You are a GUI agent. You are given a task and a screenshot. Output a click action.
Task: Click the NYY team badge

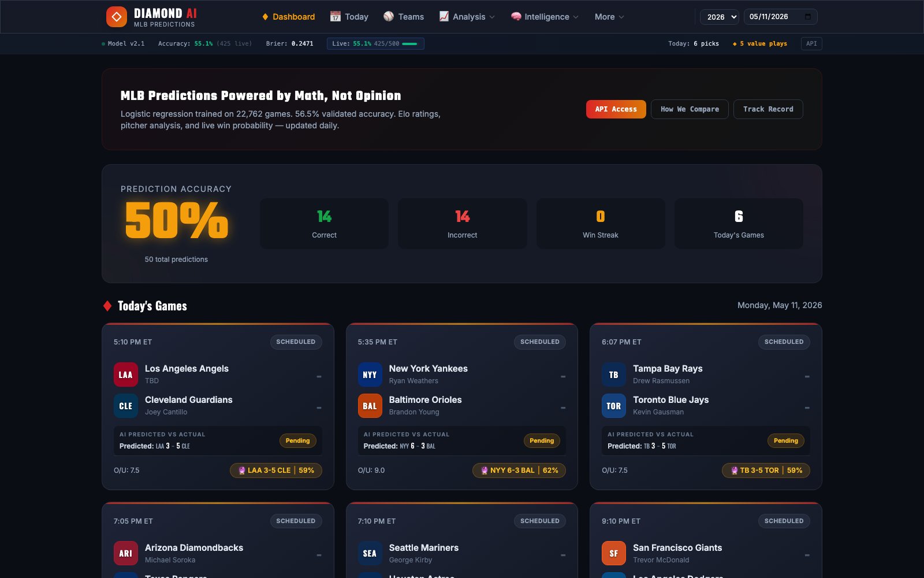[x=370, y=375]
